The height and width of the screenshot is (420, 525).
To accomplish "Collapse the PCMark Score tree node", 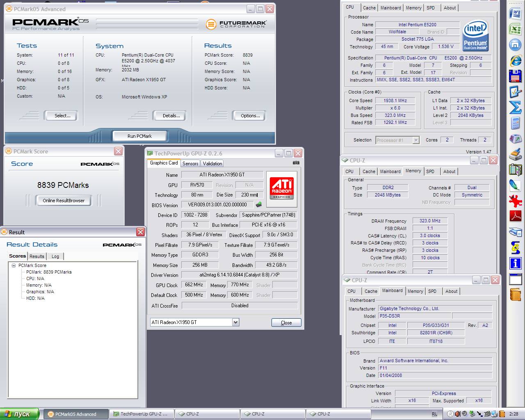I will point(14,265).
